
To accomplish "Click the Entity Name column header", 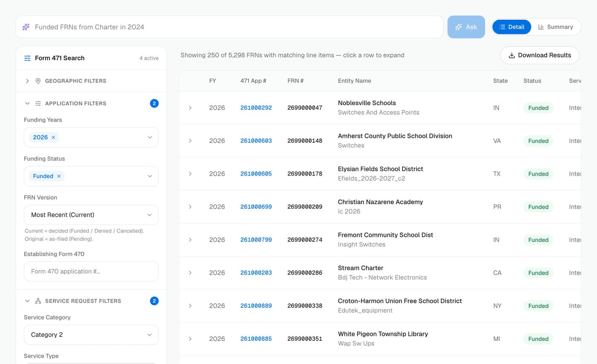I will coord(354,81).
